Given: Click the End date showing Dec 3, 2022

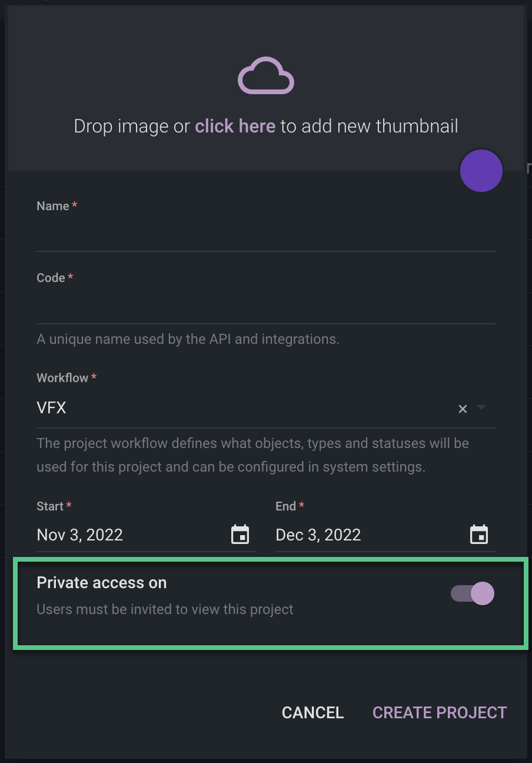Looking at the screenshot, I should coord(318,535).
